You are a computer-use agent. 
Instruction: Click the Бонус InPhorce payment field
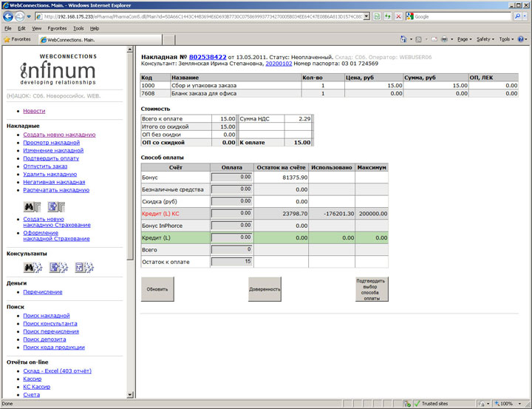(232, 226)
